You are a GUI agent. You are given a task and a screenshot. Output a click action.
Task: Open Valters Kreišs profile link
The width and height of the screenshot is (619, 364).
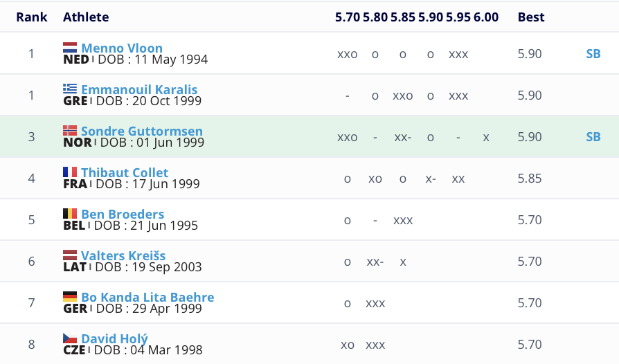(x=123, y=255)
